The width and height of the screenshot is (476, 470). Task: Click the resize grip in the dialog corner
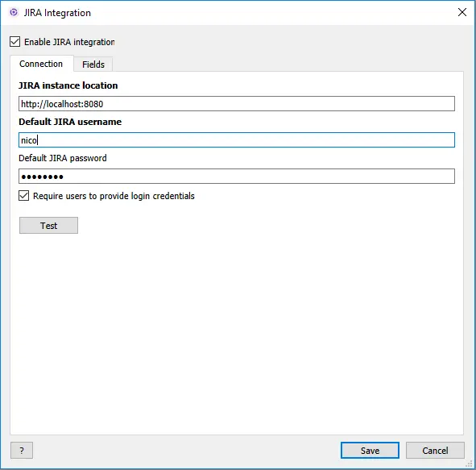[x=470, y=464]
